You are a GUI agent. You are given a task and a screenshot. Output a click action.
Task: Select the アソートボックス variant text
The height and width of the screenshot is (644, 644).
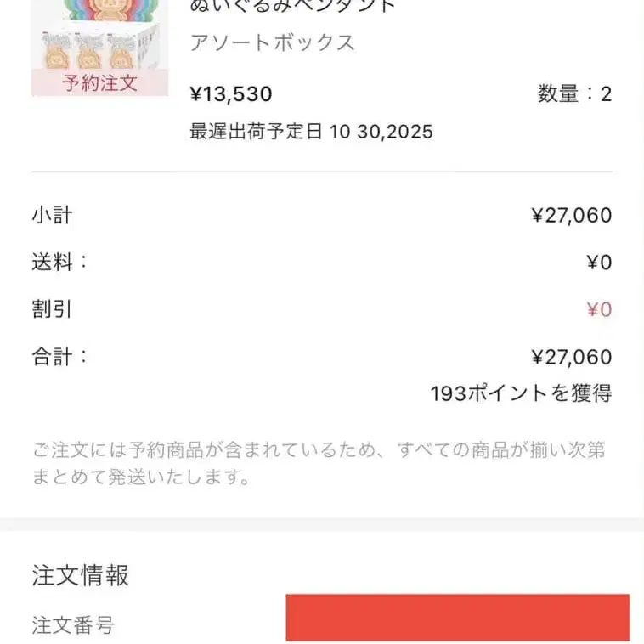[272, 42]
